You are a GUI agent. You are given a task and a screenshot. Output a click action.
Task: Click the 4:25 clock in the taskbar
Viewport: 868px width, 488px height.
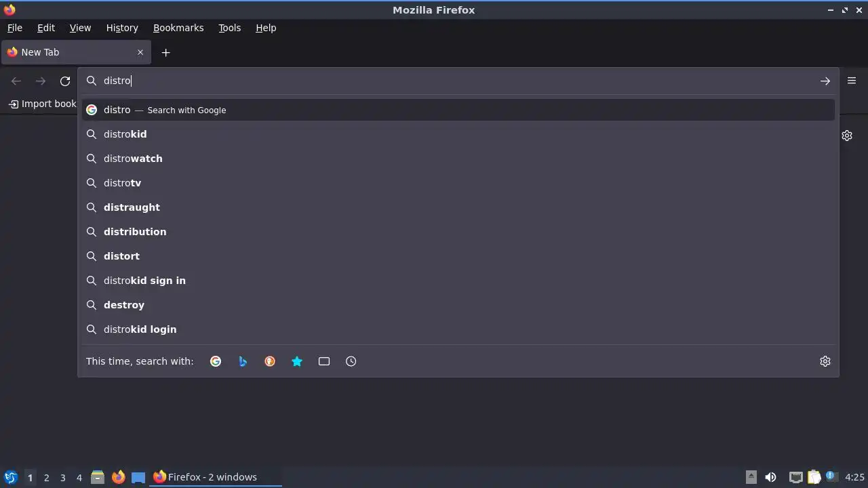pyautogui.click(x=854, y=477)
